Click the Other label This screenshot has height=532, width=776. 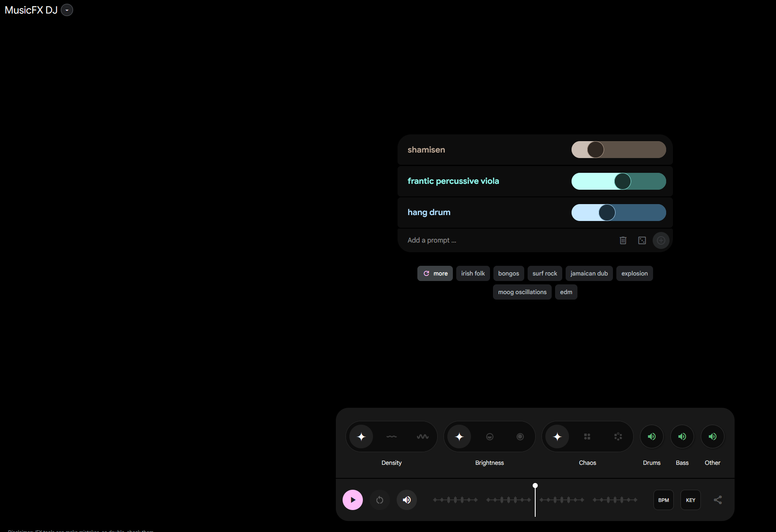(713, 463)
